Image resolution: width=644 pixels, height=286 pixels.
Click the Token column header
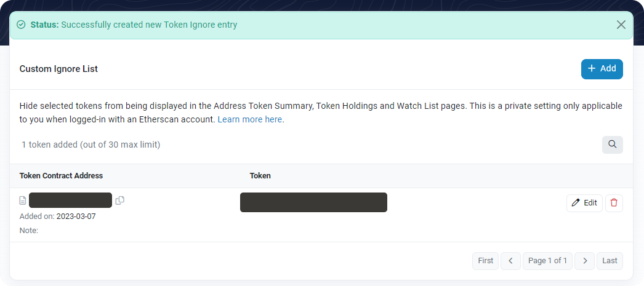(x=260, y=176)
